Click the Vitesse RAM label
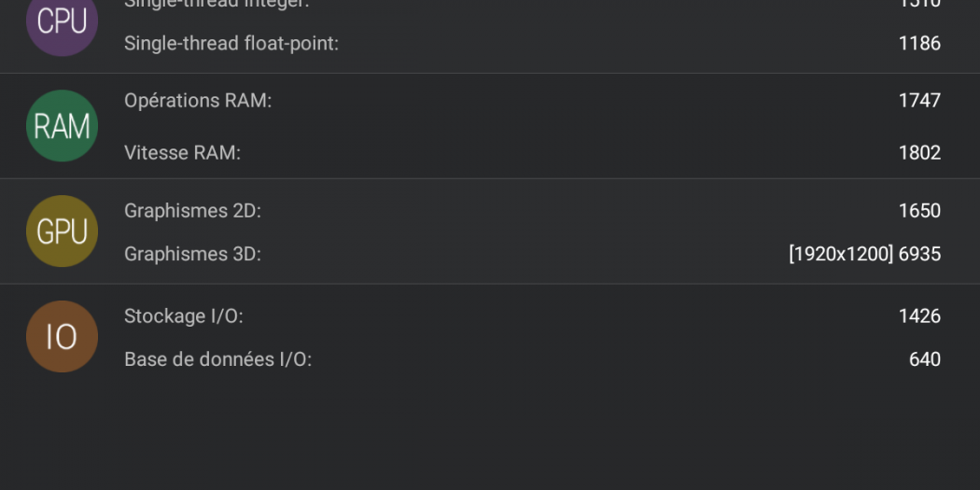 pos(182,153)
